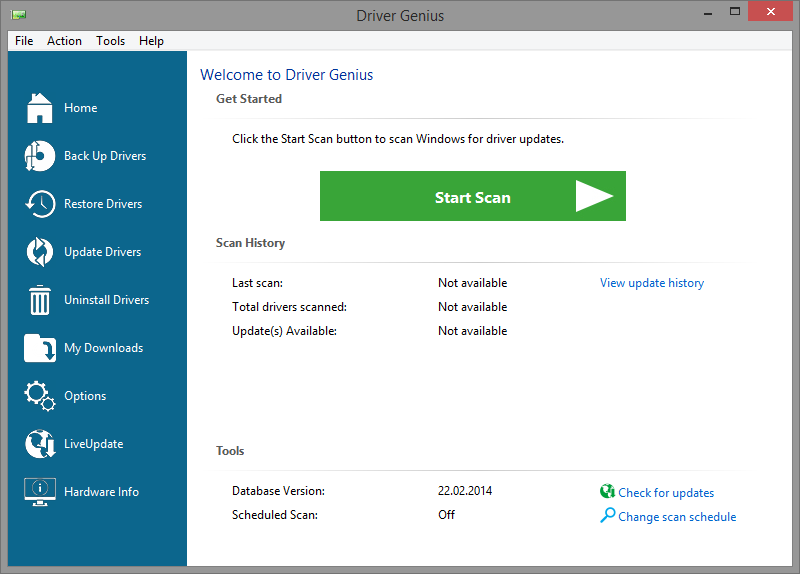
Task: Maximize the Driver Genius window
Action: point(735,11)
